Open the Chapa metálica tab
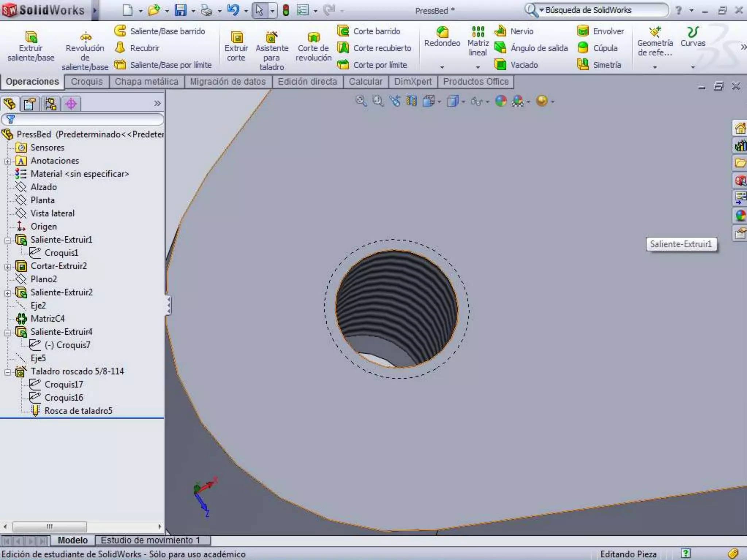This screenshot has width=747, height=560. (x=146, y=82)
